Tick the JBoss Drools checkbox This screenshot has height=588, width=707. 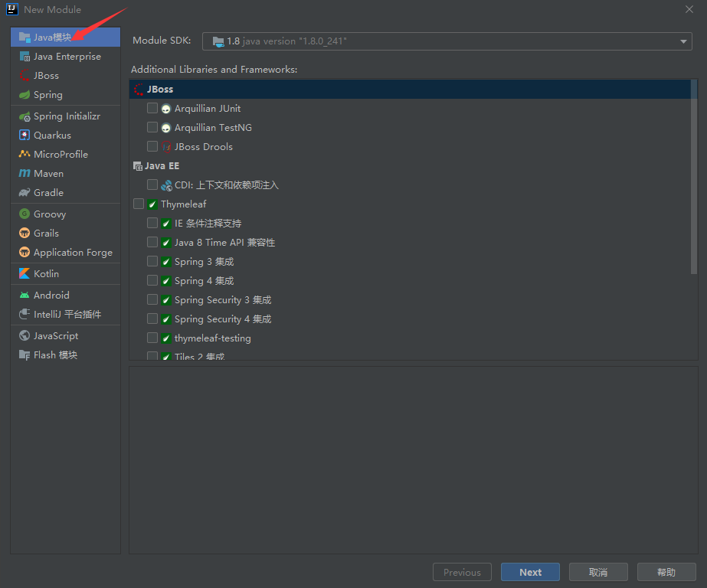pos(152,146)
